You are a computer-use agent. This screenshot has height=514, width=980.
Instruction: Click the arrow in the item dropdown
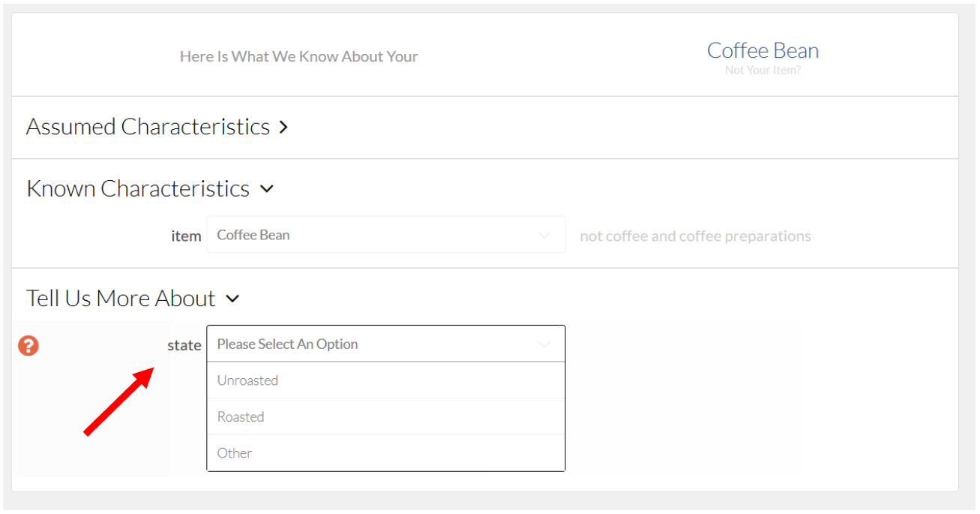click(544, 236)
